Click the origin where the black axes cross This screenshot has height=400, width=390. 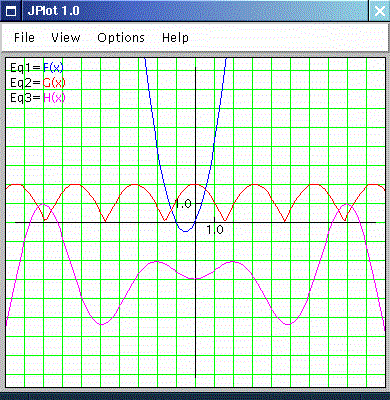195,222
